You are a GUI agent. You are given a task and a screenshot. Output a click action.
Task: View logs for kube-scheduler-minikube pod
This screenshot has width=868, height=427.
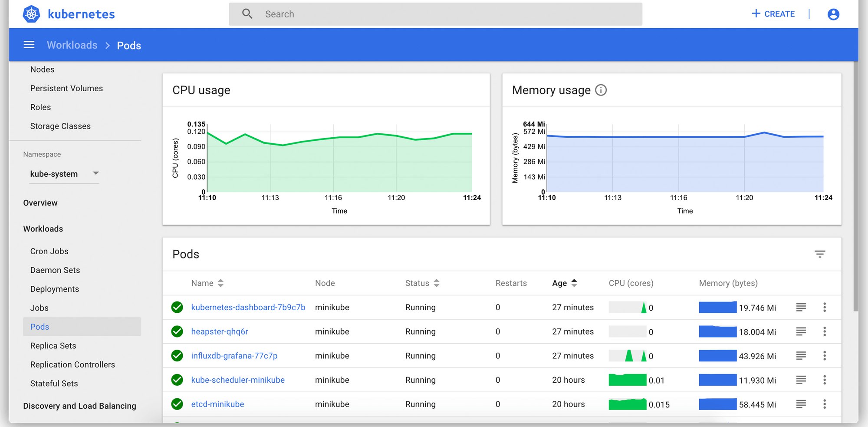click(801, 380)
